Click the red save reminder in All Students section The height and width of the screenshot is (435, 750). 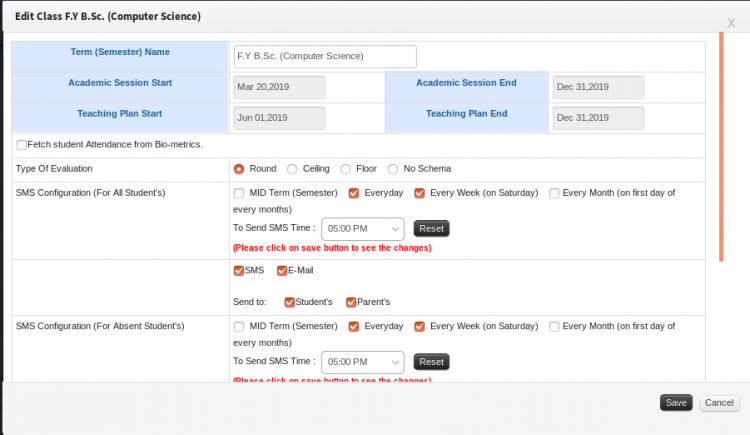pos(332,248)
